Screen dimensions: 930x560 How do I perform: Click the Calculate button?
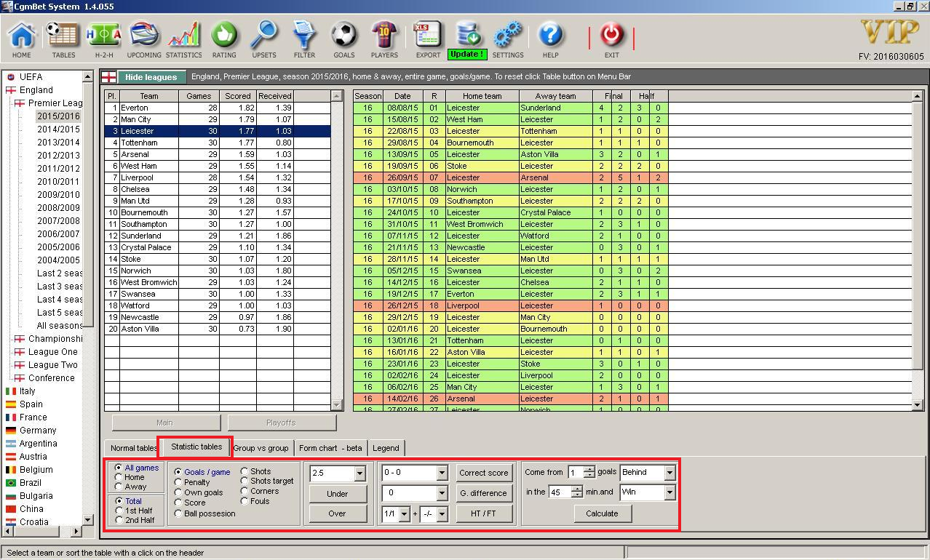[x=602, y=513]
